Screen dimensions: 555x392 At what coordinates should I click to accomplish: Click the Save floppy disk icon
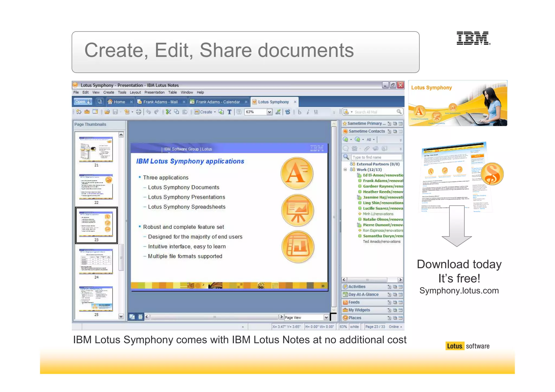point(115,112)
